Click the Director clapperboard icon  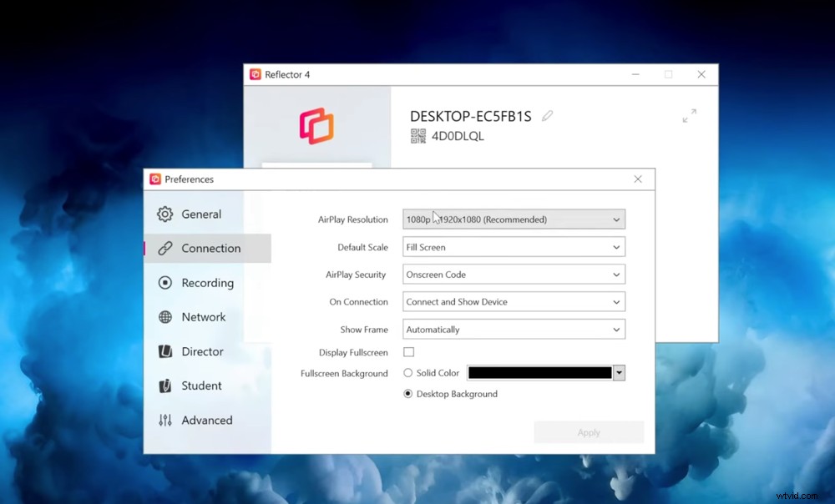(165, 351)
